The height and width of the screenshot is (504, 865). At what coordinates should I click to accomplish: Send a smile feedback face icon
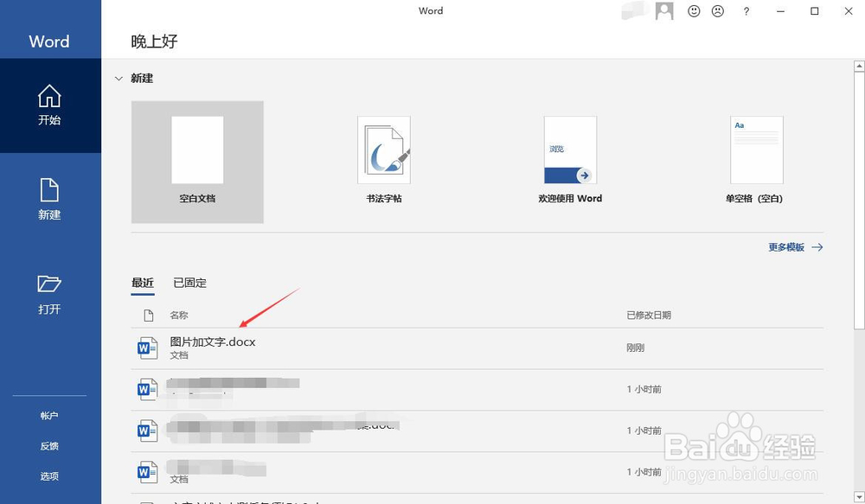point(694,11)
